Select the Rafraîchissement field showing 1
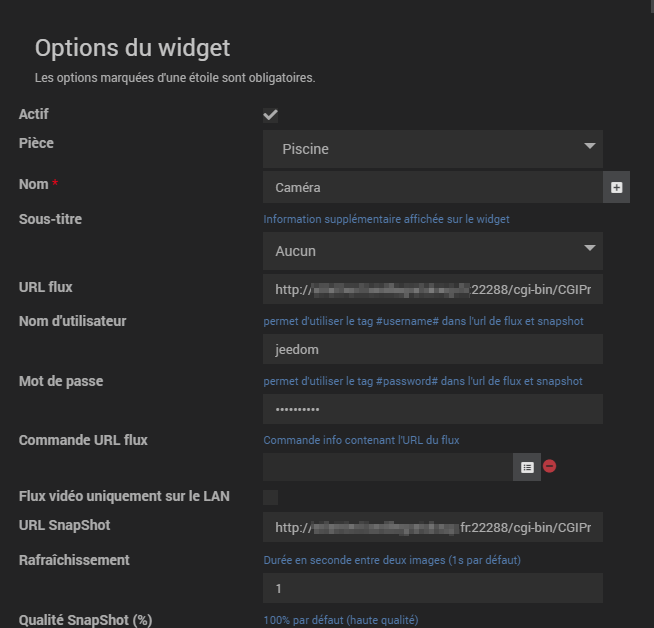Viewport: 654px width, 628px height. [x=433, y=588]
